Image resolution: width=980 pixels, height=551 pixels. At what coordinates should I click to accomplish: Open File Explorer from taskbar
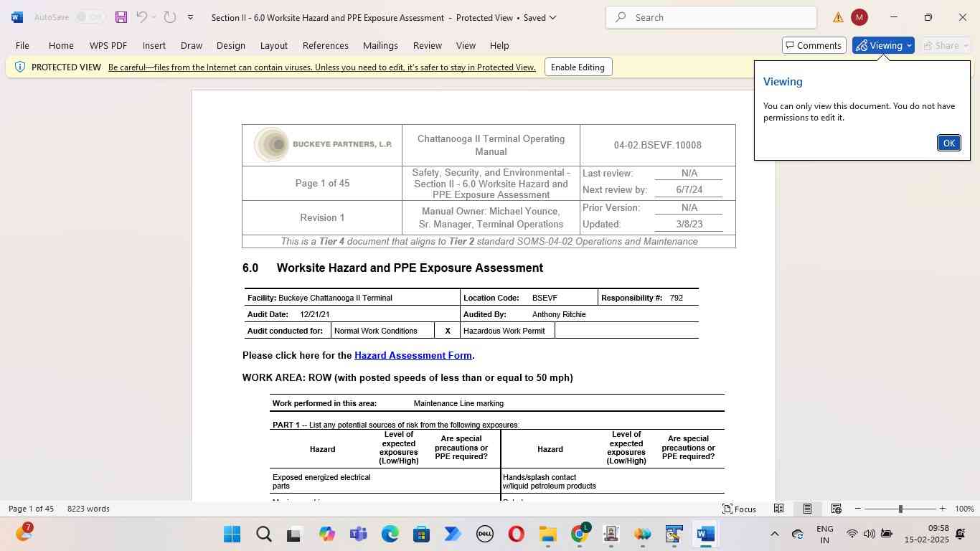(547, 534)
